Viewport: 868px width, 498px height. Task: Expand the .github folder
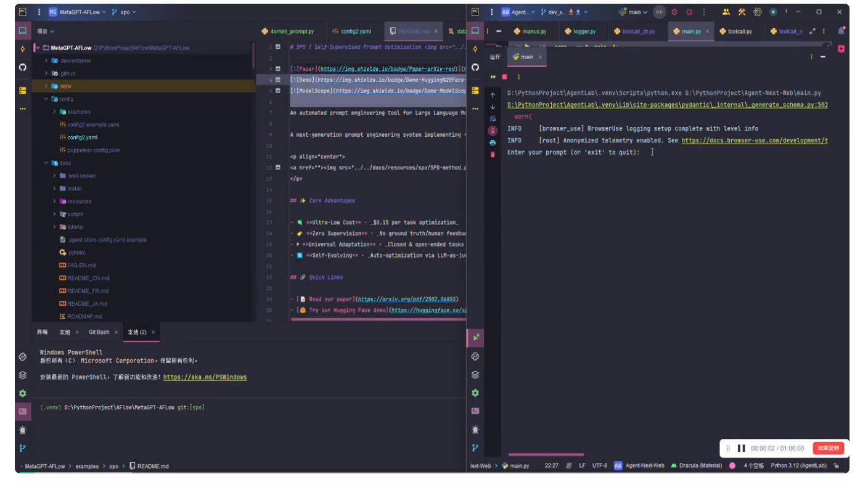click(46, 73)
